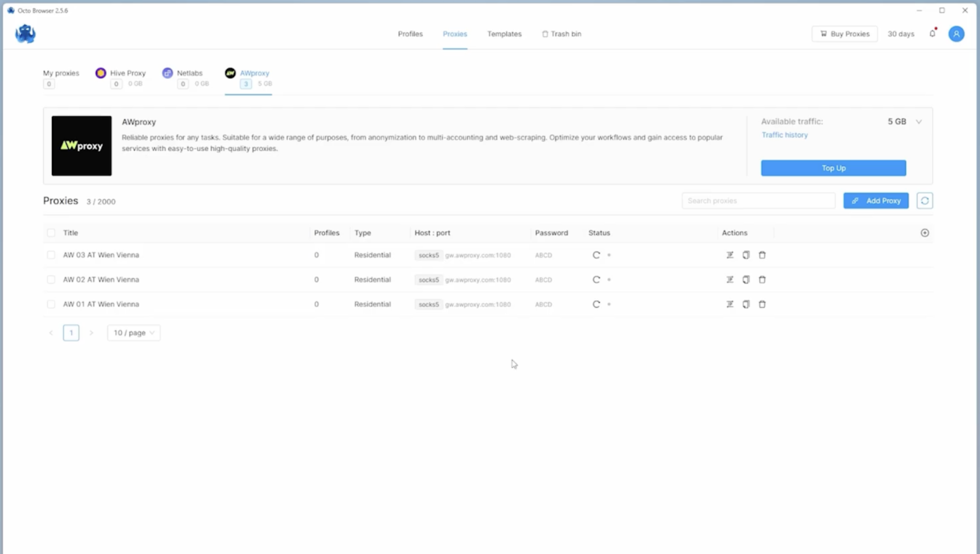Tick the AW 01 AT Wien Vienna checkbox
980x554 pixels.
point(51,304)
